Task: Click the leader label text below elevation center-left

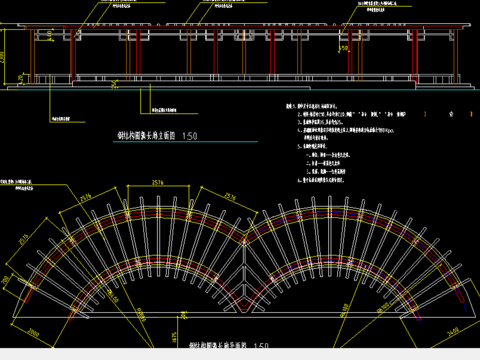Action: pos(164,110)
